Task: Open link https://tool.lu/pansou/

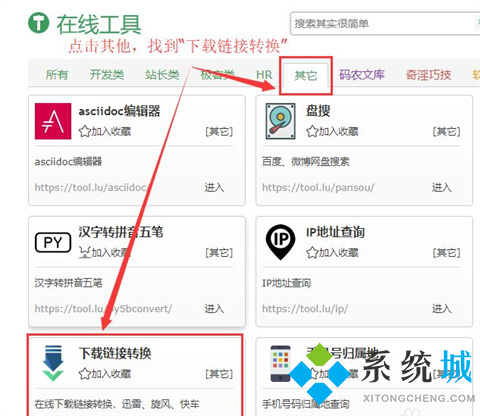Action: 318,188
